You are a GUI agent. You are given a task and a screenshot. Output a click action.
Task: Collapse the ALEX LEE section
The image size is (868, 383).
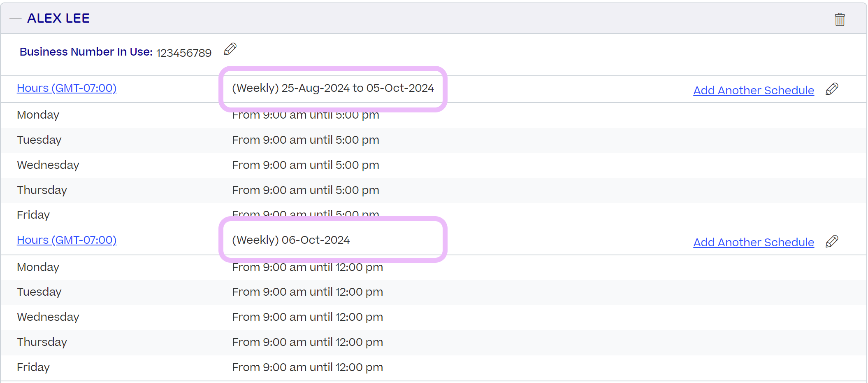[15, 18]
